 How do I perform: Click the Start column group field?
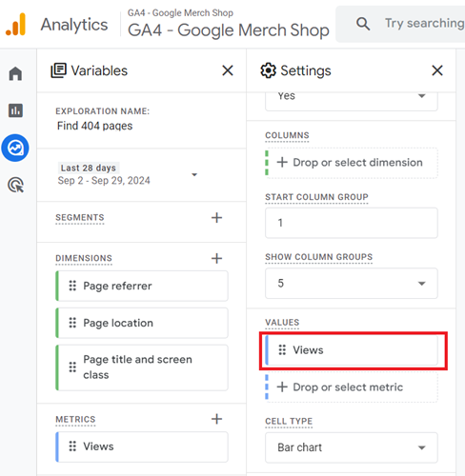click(352, 223)
